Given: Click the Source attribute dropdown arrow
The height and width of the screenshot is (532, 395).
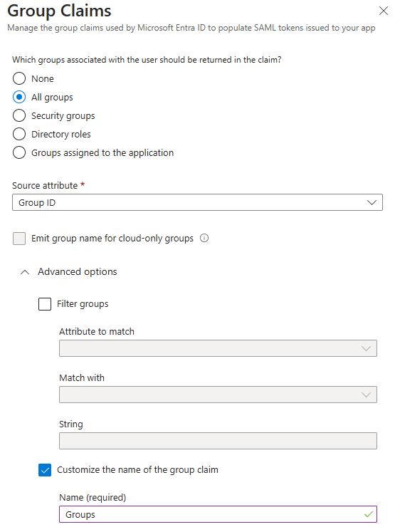Looking at the screenshot, I should [372, 202].
